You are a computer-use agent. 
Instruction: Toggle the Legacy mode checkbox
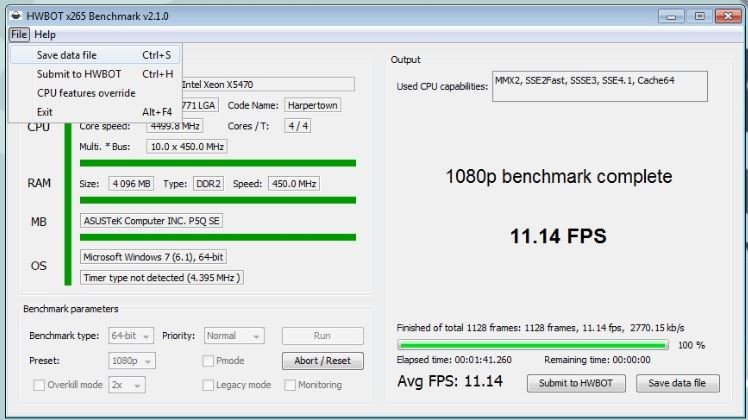point(208,385)
